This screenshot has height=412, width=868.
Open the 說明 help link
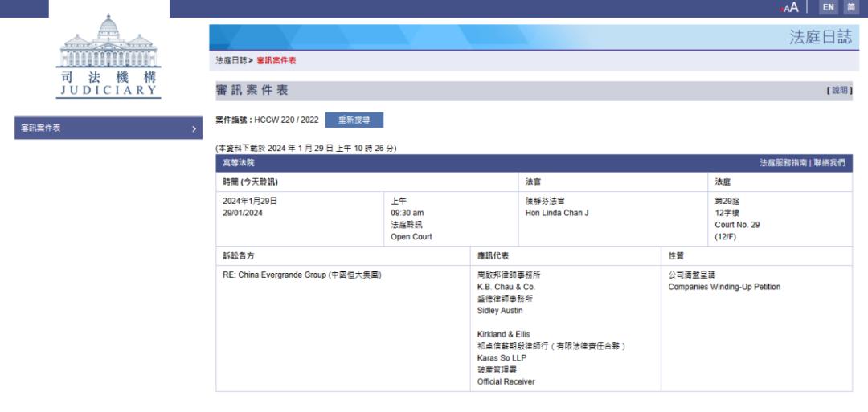(x=839, y=91)
